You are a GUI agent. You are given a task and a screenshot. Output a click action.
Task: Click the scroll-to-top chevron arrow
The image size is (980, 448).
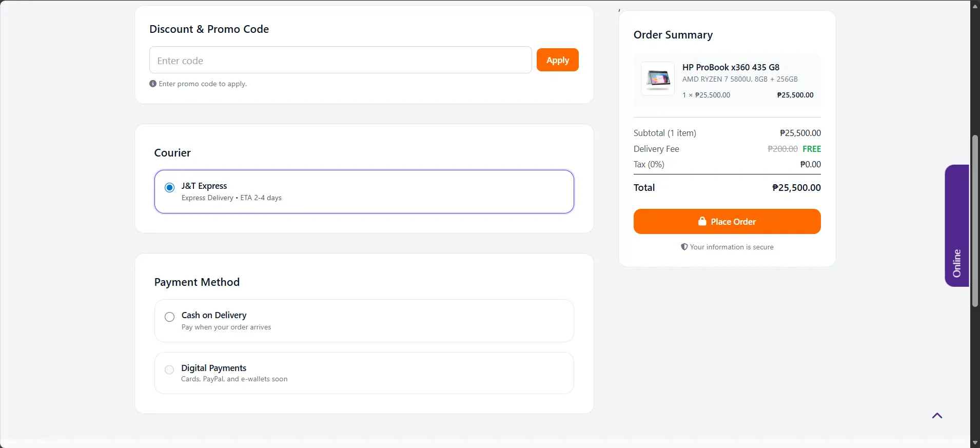pyautogui.click(x=937, y=416)
